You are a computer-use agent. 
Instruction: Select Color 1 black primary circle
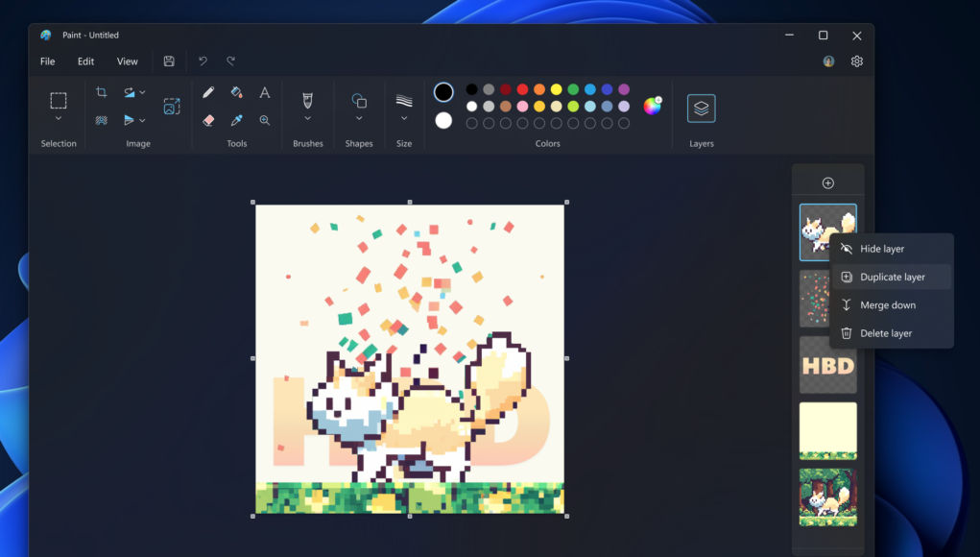tap(443, 92)
